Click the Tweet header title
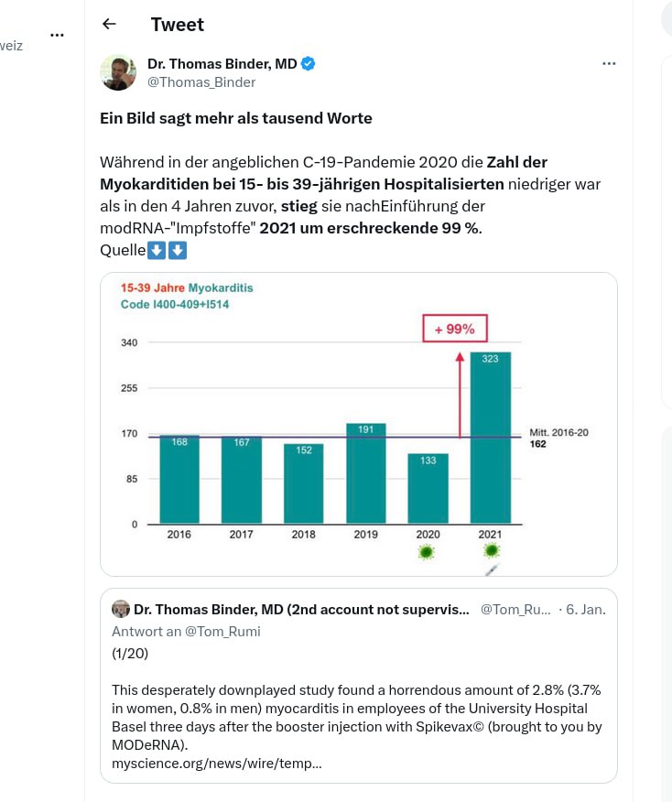The height and width of the screenshot is (802, 672). [x=178, y=25]
